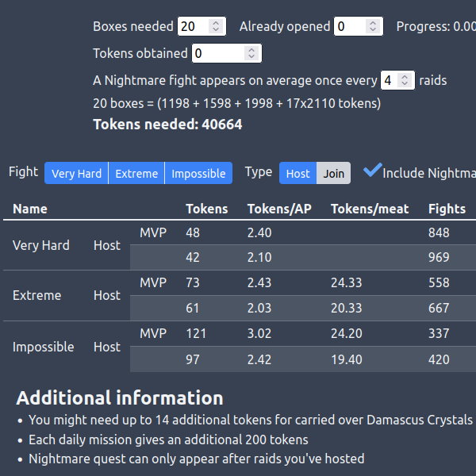Click the Fights column header
This screenshot has width=476, height=476.
(x=447, y=209)
